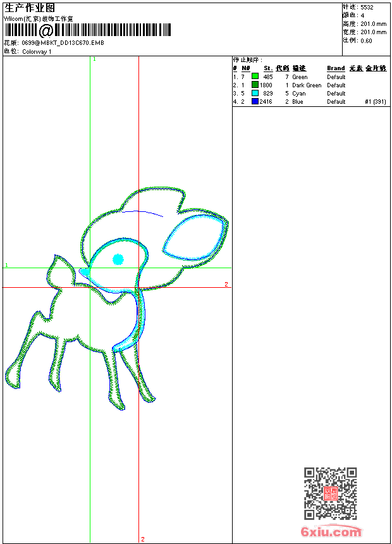Viewport: 392px width, 544px height.
Task: Select the stitch count value 829
Action: 268,94
